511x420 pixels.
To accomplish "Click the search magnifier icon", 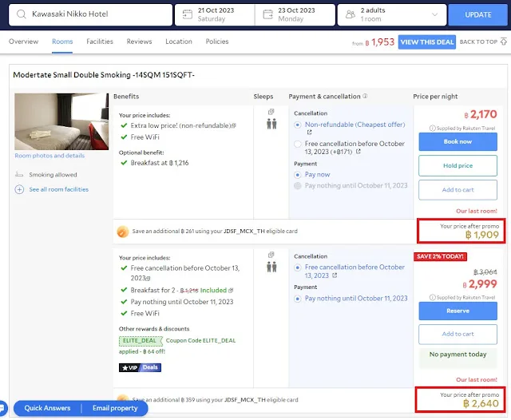I will point(22,14).
